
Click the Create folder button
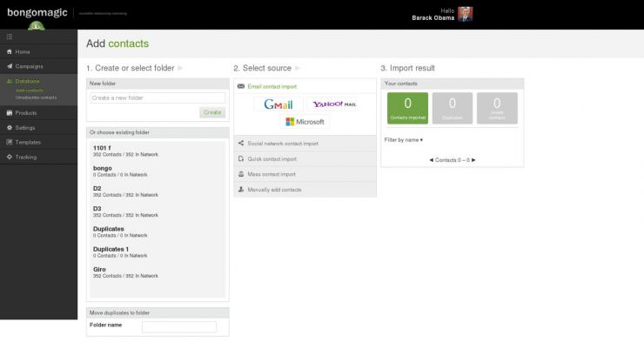coord(212,112)
